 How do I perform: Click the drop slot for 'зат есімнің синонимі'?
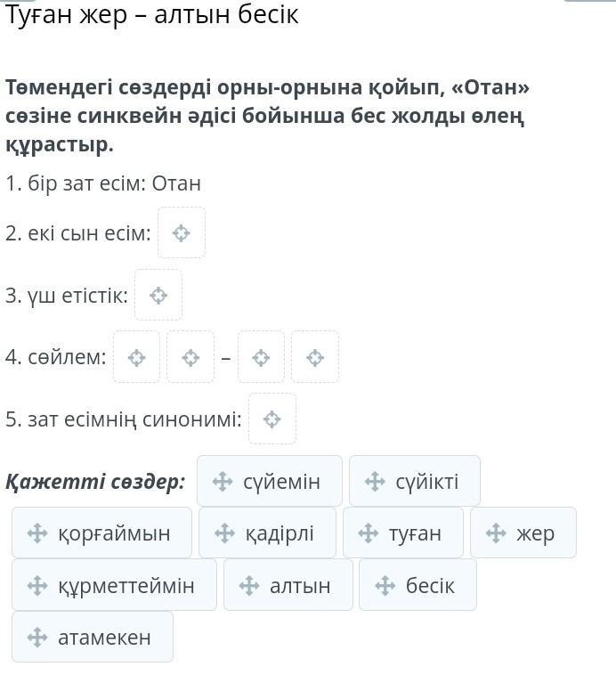coord(272,419)
